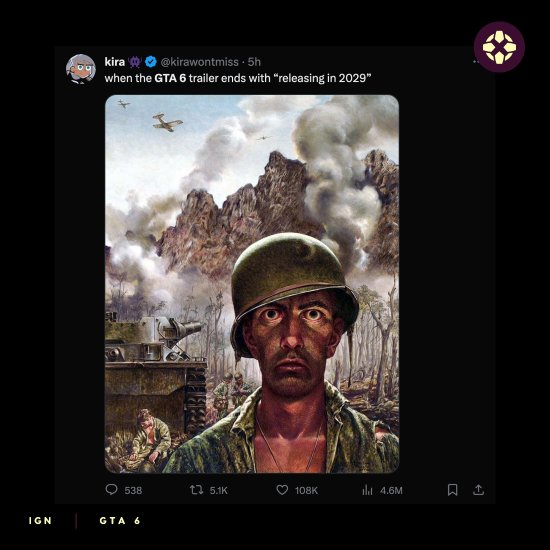Click the IGN footer label

coord(40,521)
